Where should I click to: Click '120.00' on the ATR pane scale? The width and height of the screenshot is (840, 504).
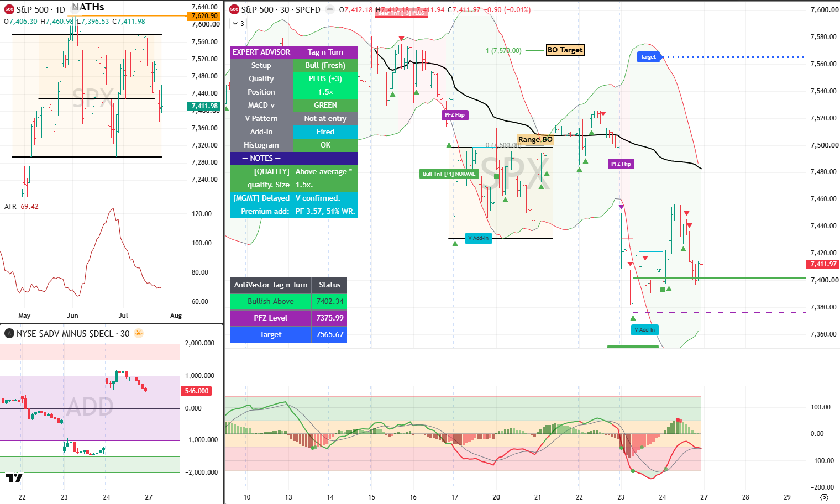pos(202,214)
